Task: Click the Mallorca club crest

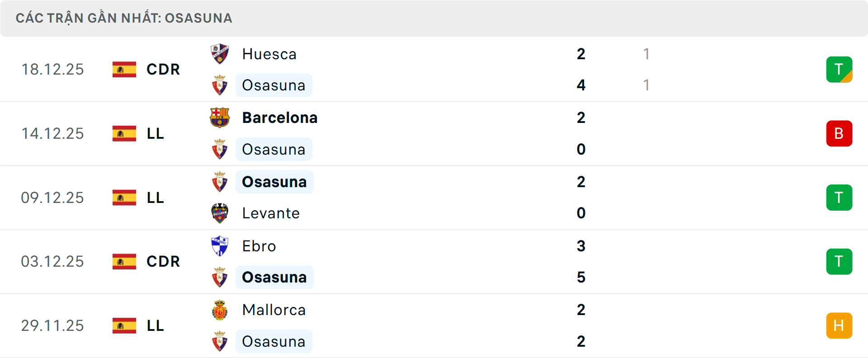Action: pos(220,310)
